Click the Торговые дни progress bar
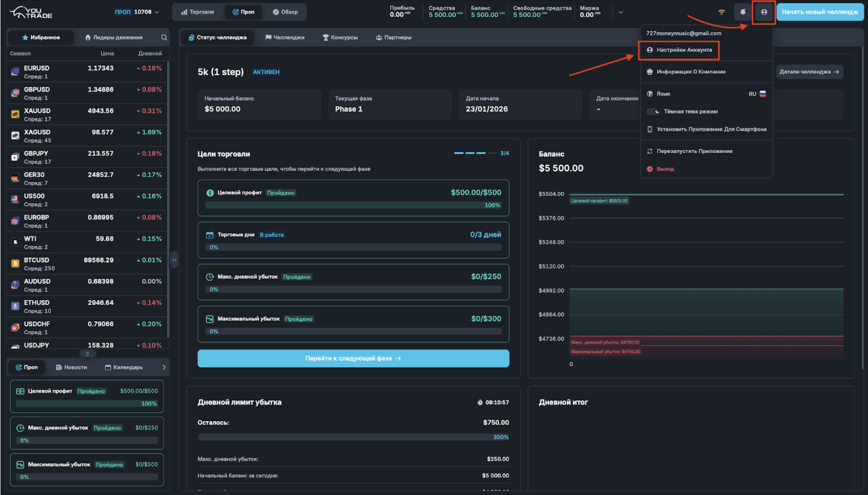The height and width of the screenshot is (495, 868). 353,247
